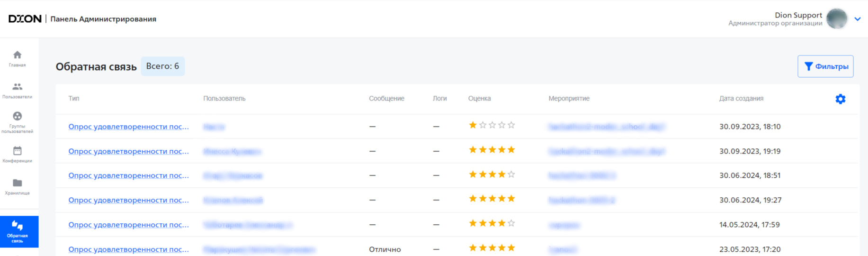Screen dimensions: 868x256
Task: Open event link in 30.06.2024, 18:51 row
Action: click(x=582, y=176)
